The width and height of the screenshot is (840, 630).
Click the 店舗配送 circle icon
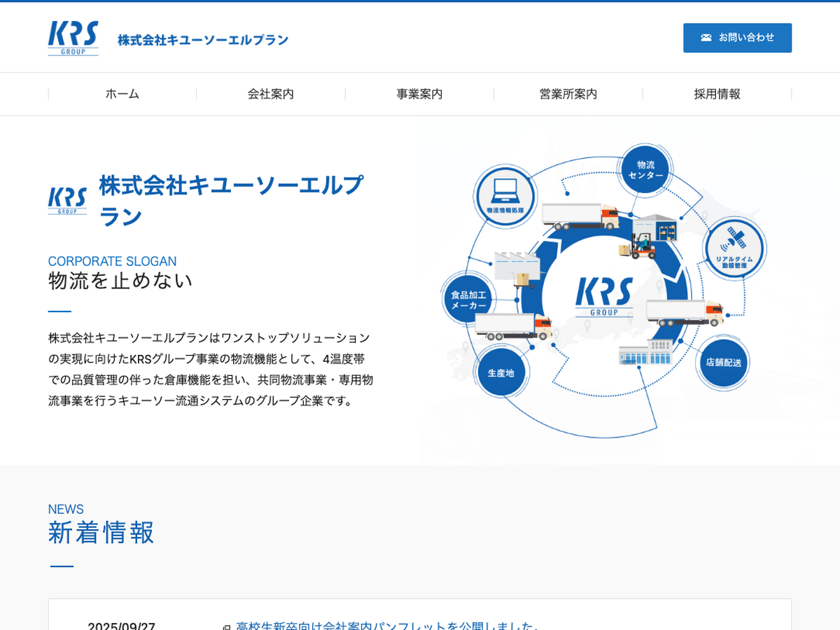click(723, 363)
